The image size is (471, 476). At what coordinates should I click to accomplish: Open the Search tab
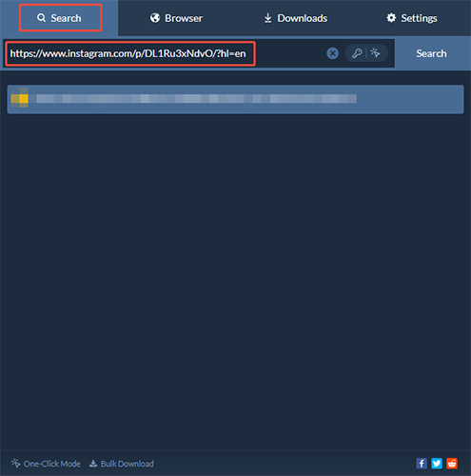[x=59, y=18]
